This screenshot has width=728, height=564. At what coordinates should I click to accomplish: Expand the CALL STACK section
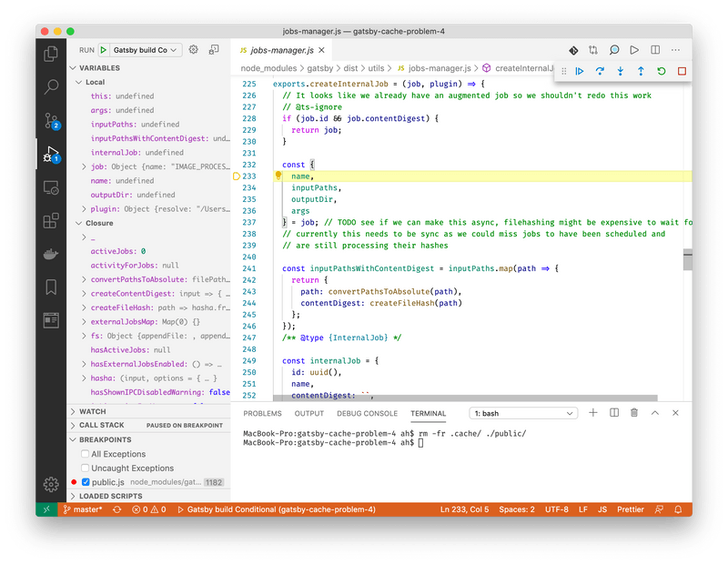73,425
